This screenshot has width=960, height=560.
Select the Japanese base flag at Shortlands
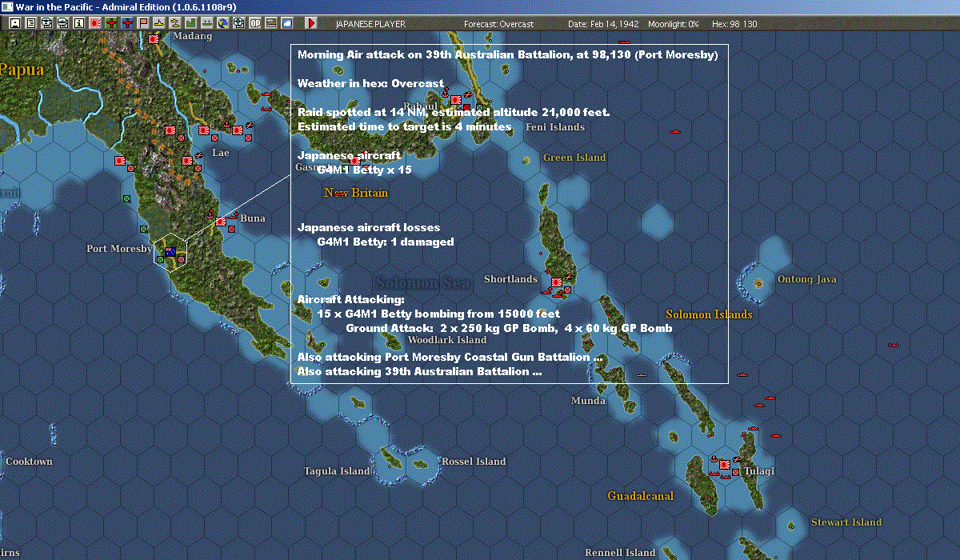pos(556,282)
